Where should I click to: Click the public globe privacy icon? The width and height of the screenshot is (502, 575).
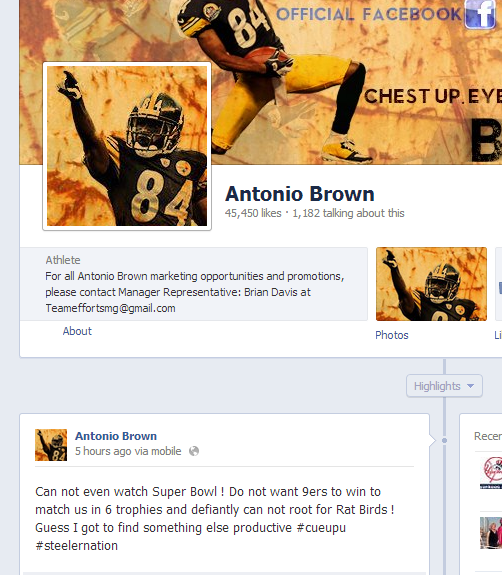(x=194, y=451)
